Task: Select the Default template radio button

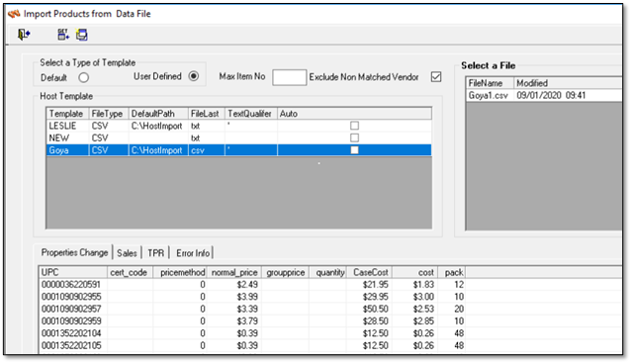Action: coord(83,77)
